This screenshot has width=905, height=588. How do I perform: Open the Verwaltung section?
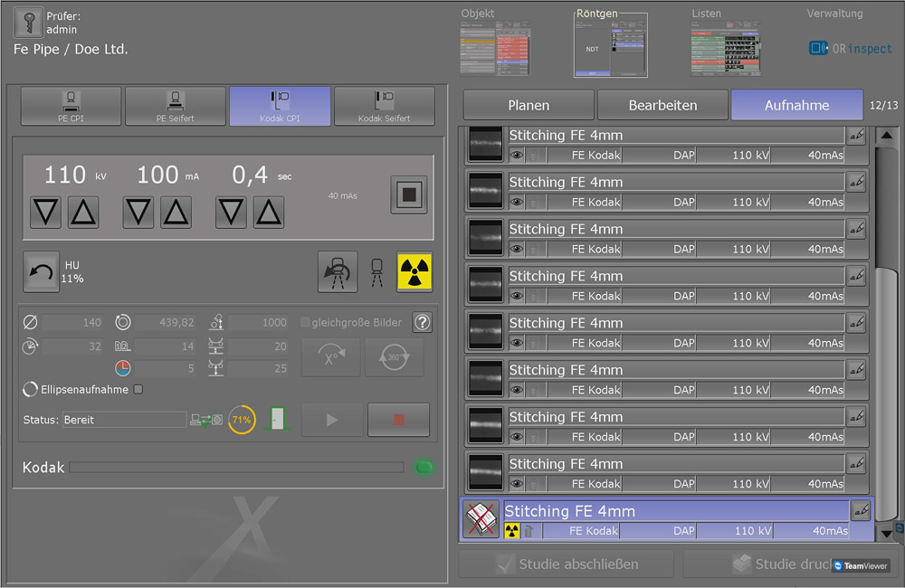click(x=834, y=14)
